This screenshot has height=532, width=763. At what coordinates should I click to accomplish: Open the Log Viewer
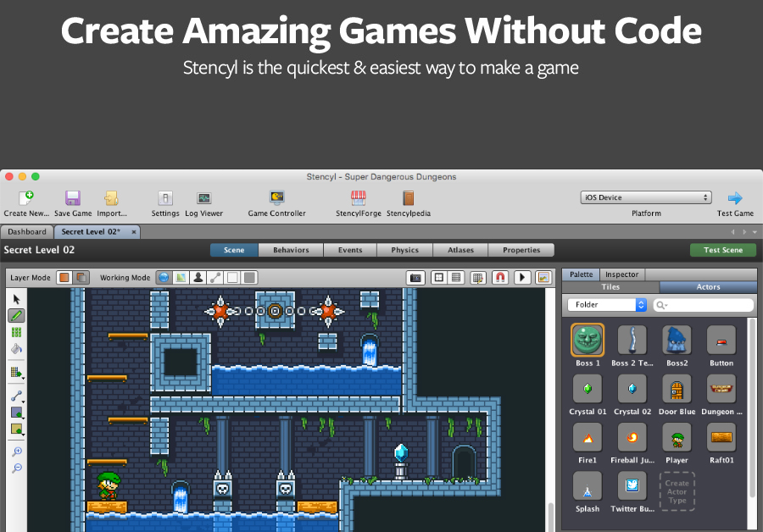coord(203,198)
